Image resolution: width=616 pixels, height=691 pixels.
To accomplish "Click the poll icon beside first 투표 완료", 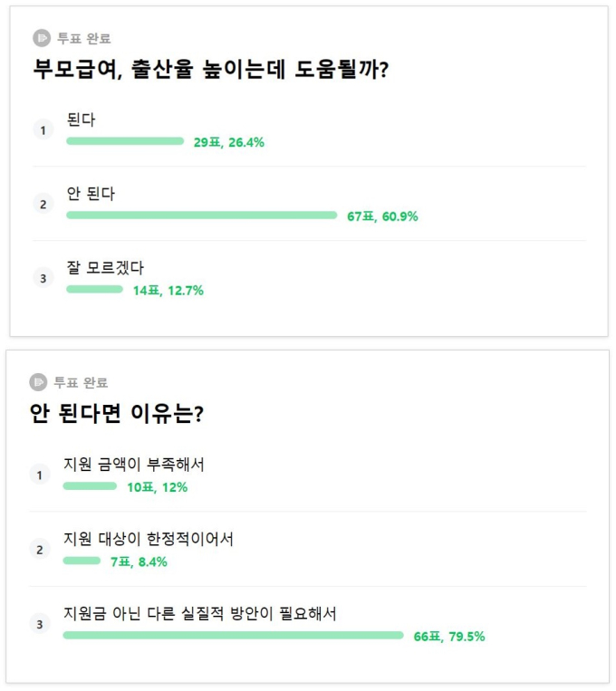I will pyautogui.click(x=42, y=38).
